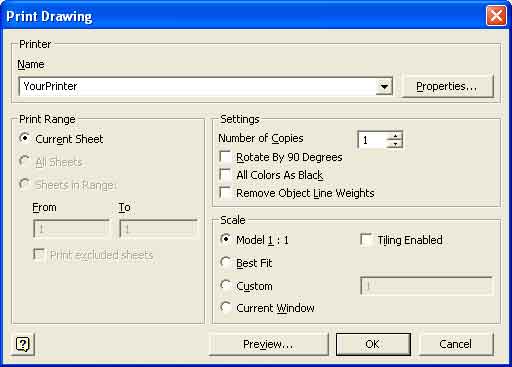Select the All Sheets radio button
Image resolution: width=512 pixels, height=367 pixels.
(24, 161)
